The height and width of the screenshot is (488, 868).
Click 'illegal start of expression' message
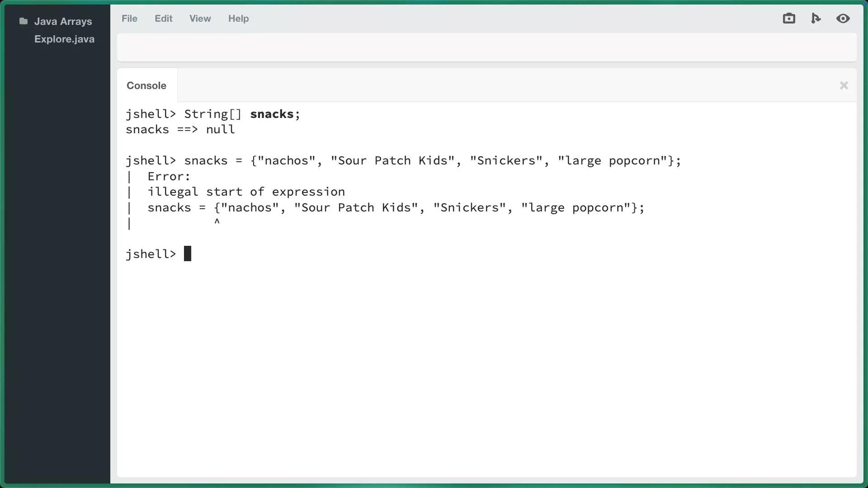(x=246, y=192)
